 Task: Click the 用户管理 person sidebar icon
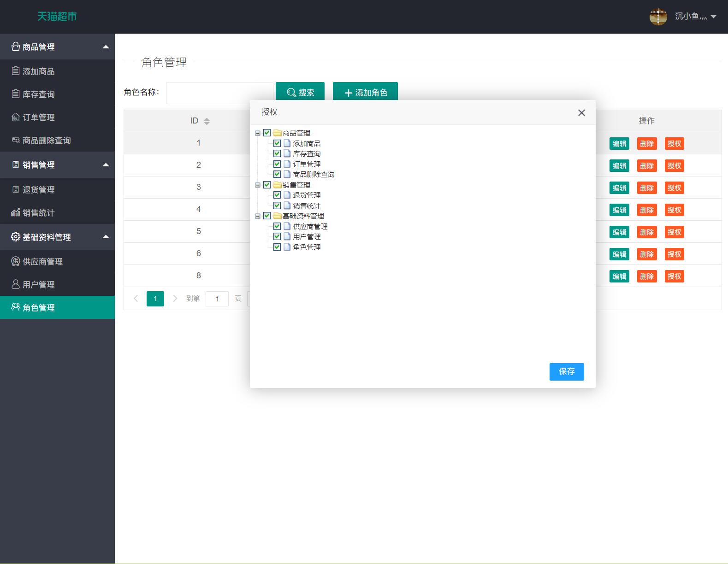pyautogui.click(x=16, y=284)
